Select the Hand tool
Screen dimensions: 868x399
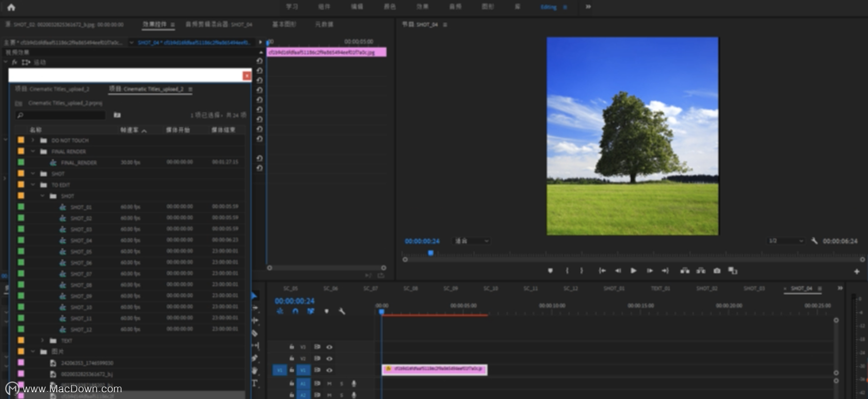pos(254,370)
